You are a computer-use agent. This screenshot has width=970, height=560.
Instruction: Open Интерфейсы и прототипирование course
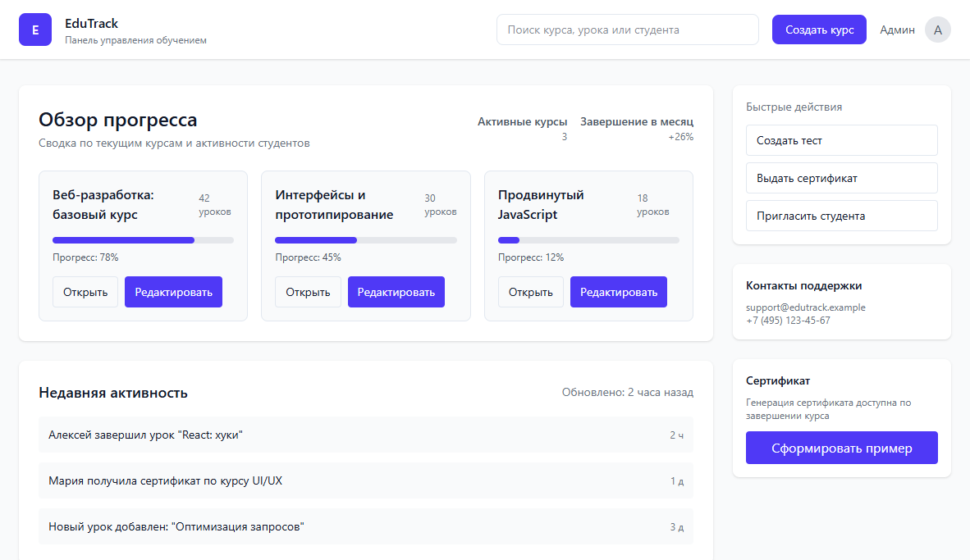pyautogui.click(x=308, y=291)
